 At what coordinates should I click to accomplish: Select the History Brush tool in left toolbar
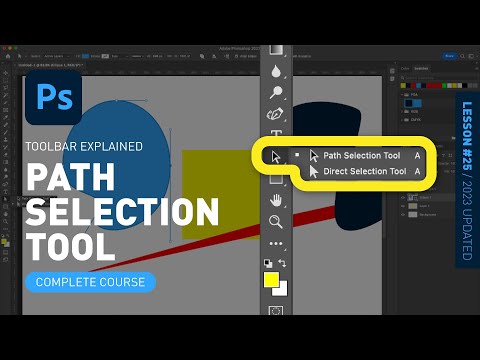5,147
